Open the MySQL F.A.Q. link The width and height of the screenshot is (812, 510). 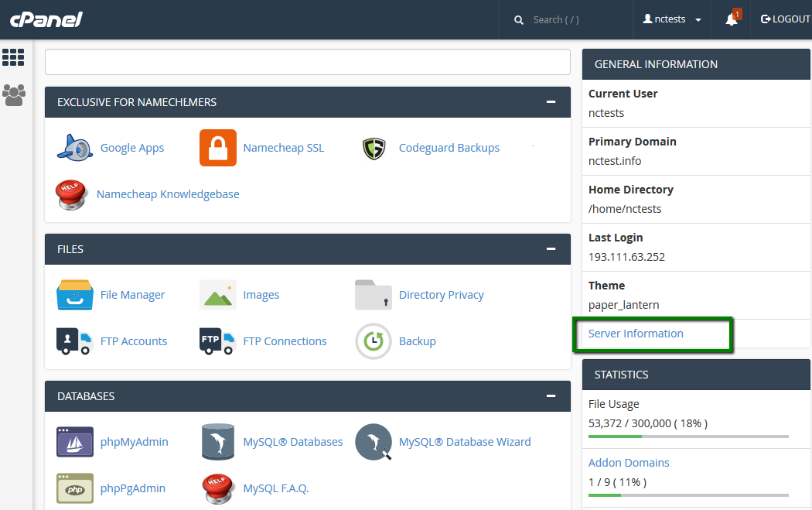tap(276, 488)
